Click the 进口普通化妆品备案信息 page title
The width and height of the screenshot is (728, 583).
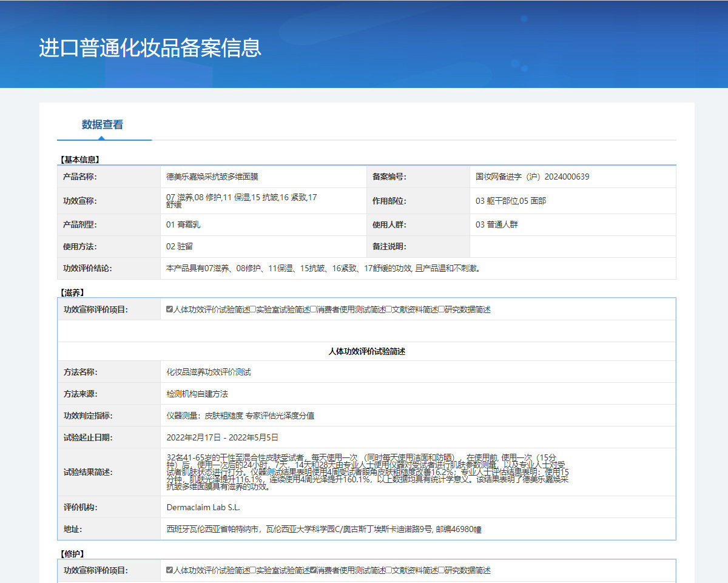click(x=150, y=48)
